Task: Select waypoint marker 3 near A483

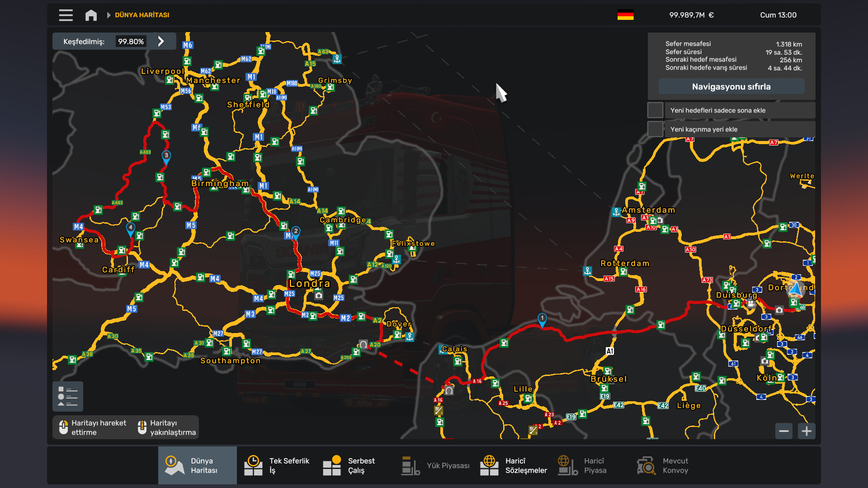Action: (x=166, y=156)
